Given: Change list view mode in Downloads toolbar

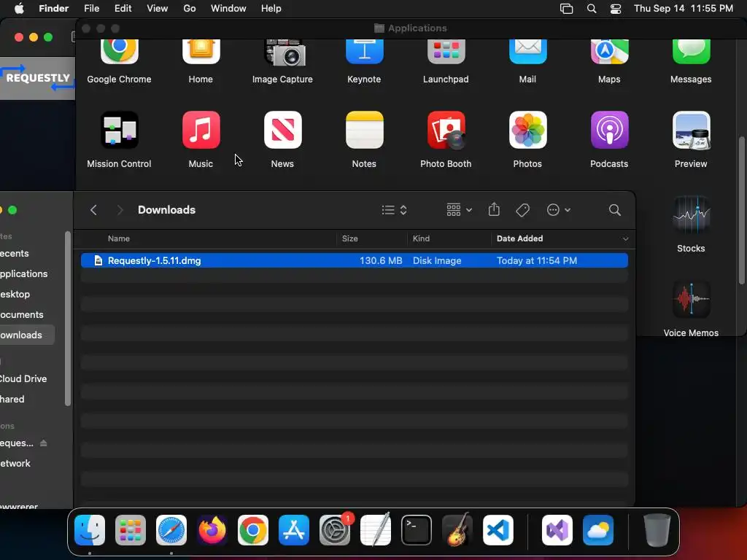Looking at the screenshot, I should coord(394,210).
